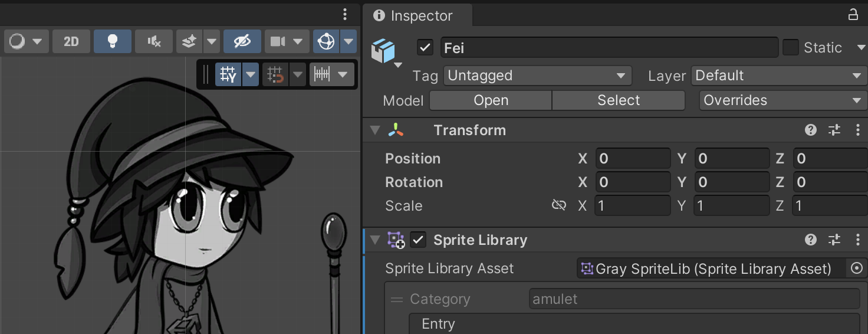Collapse the Transform component section

click(375, 130)
